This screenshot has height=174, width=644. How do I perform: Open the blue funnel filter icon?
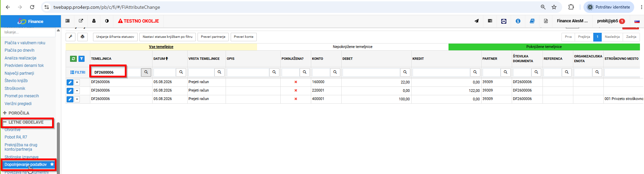[x=82, y=59]
